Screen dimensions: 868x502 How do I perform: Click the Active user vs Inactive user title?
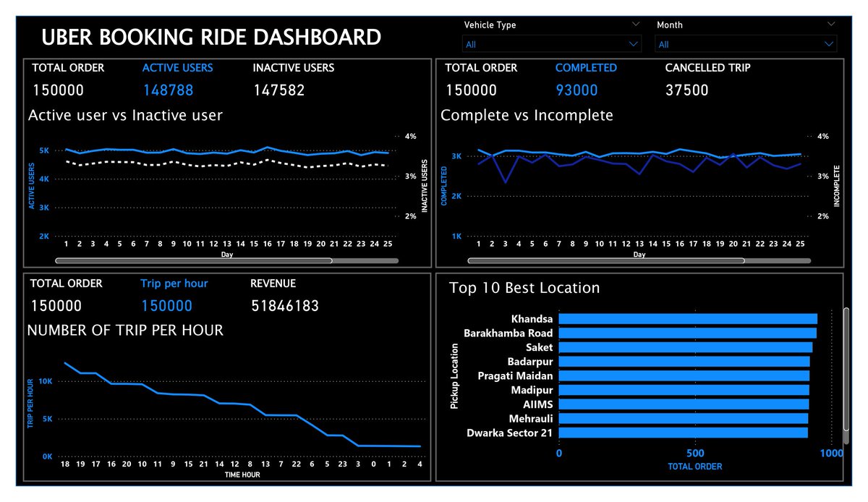point(125,115)
